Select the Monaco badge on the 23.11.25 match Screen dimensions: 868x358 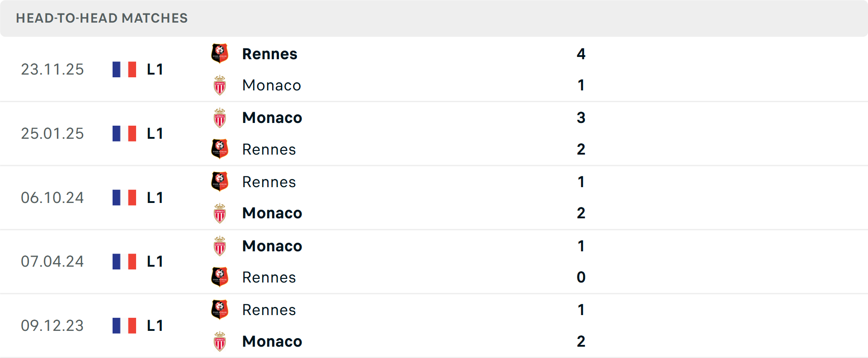[220, 85]
